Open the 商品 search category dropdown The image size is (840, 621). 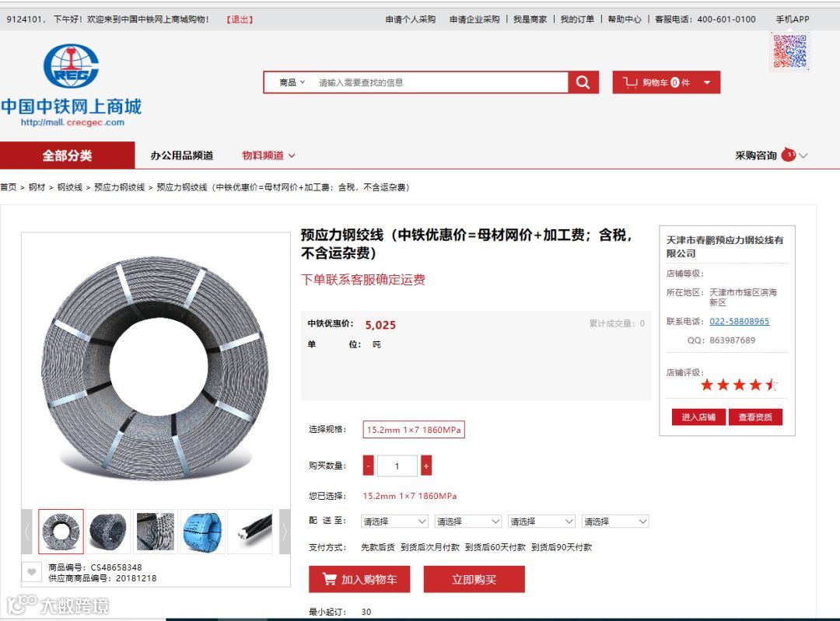pos(292,82)
